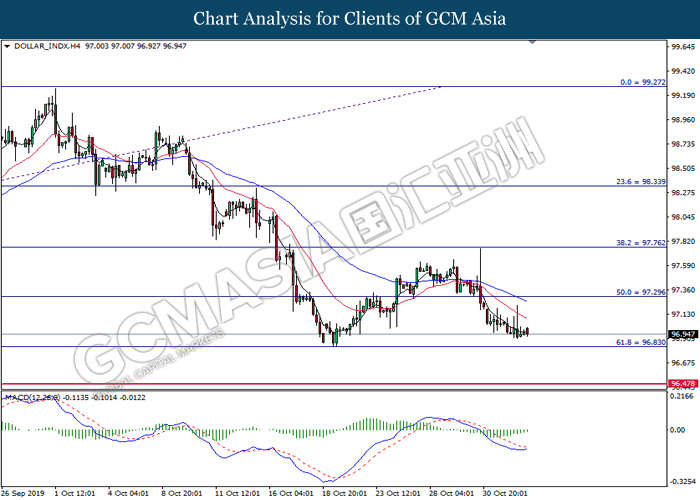Image resolution: width=700 pixels, height=500 pixels.
Task: Click the 1 Oct 12:01 time label
Action: pos(75,493)
